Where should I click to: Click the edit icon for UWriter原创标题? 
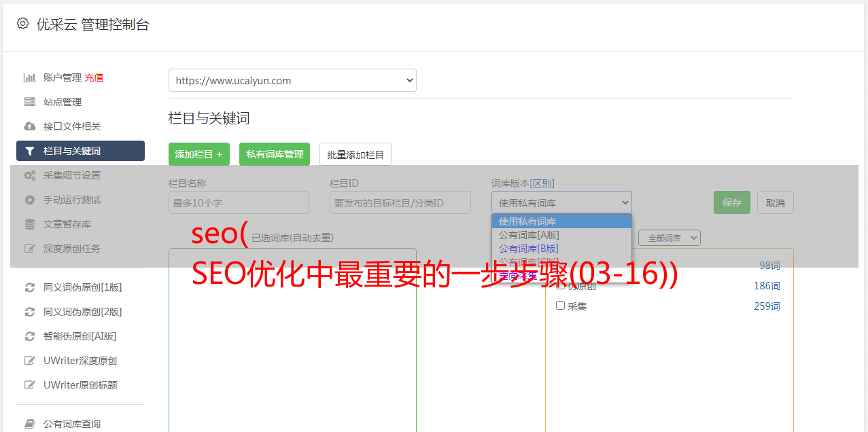(x=30, y=385)
